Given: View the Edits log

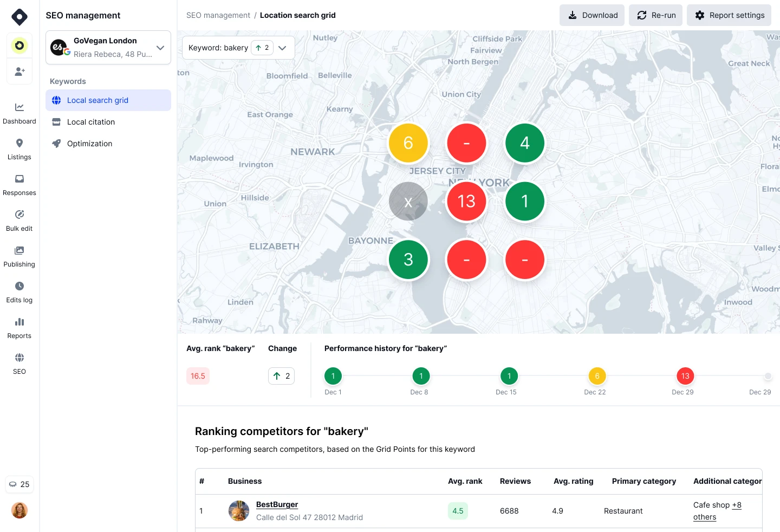Looking at the screenshot, I should tap(19, 291).
